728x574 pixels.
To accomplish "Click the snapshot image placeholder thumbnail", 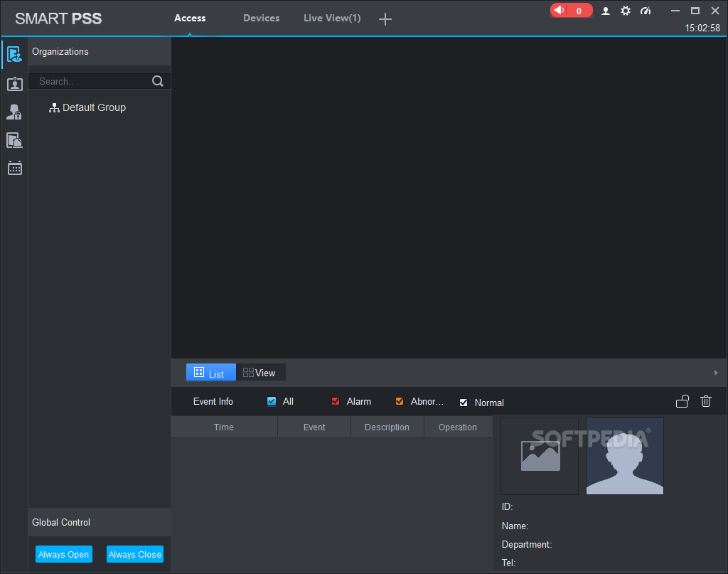I will [x=540, y=456].
